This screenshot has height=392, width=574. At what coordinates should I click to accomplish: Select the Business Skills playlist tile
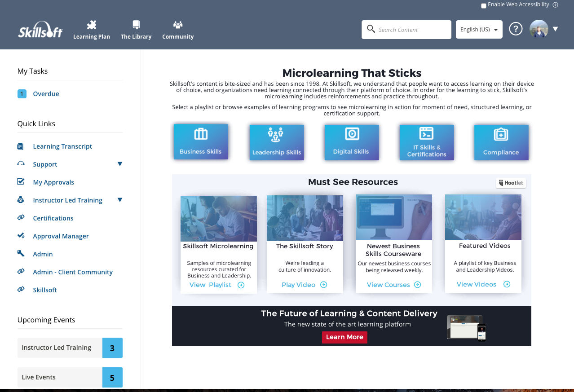[x=200, y=141]
